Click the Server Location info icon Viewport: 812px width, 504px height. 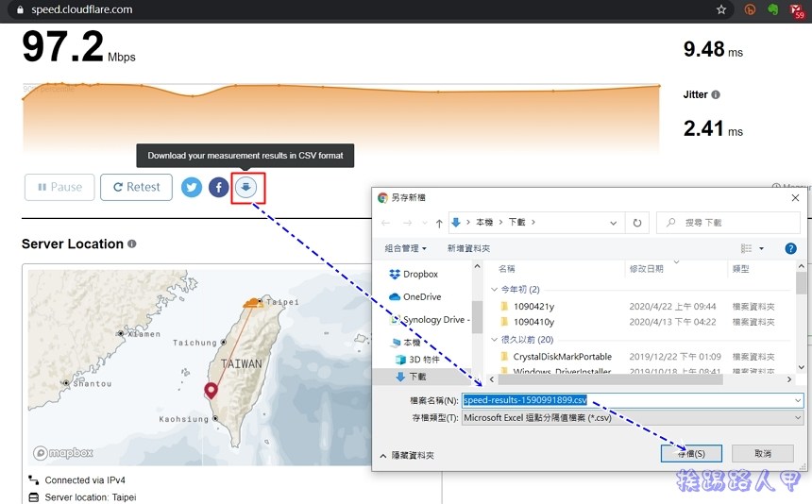(132, 244)
